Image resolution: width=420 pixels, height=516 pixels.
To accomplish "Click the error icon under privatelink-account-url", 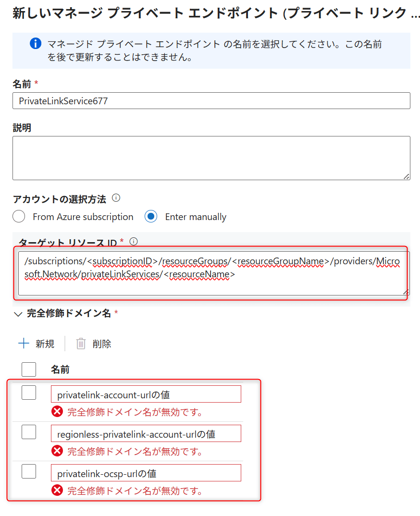I will pyautogui.click(x=57, y=412).
